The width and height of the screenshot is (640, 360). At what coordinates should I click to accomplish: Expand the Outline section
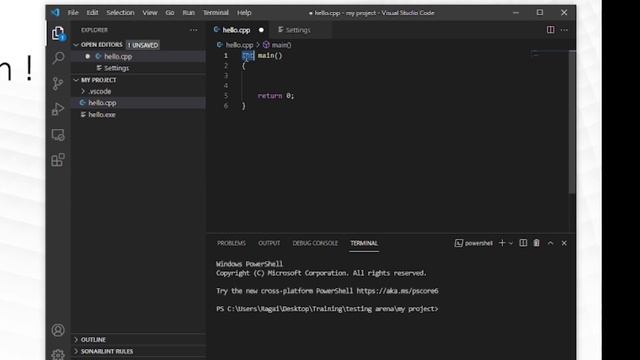click(x=76, y=340)
